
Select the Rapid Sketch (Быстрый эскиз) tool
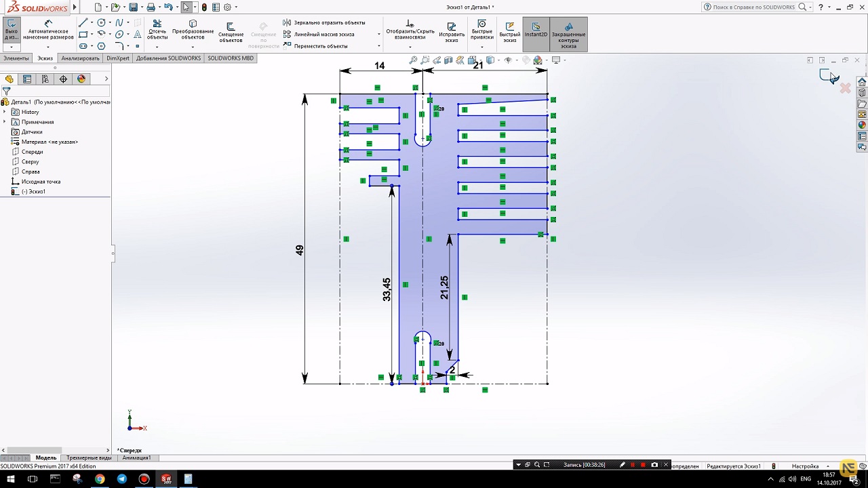[x=509, y=31]
